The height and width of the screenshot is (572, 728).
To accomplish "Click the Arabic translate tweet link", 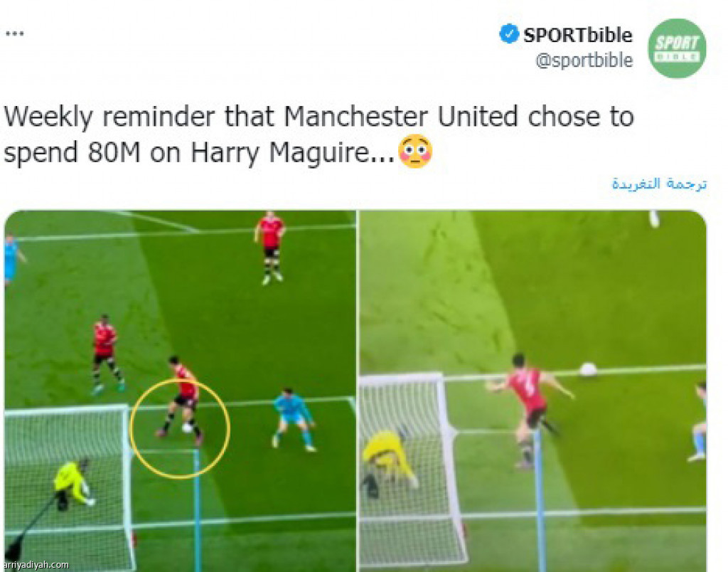I will (x=659, y=184).
